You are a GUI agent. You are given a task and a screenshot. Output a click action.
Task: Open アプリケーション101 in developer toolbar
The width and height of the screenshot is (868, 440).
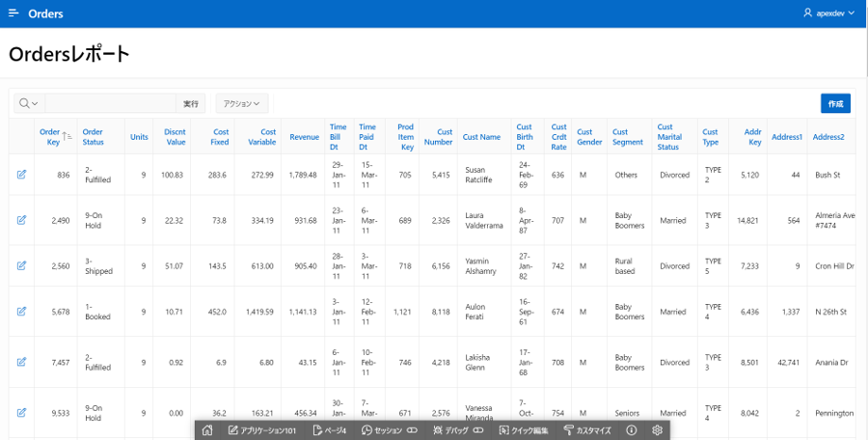coord(261,430)
